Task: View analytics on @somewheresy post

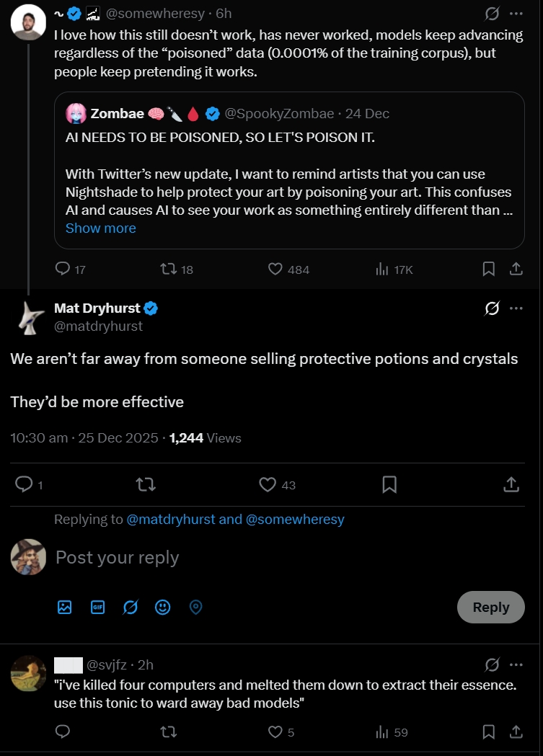Action: click(394, 270)
